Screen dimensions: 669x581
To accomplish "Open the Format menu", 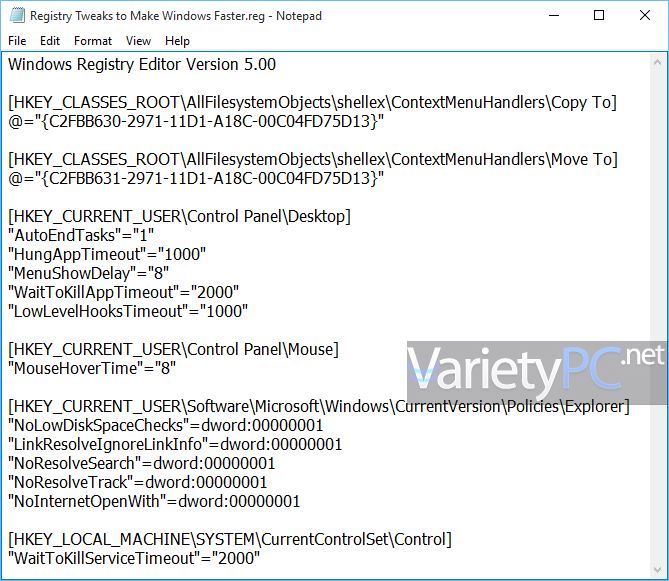I will tap(93, 41).
